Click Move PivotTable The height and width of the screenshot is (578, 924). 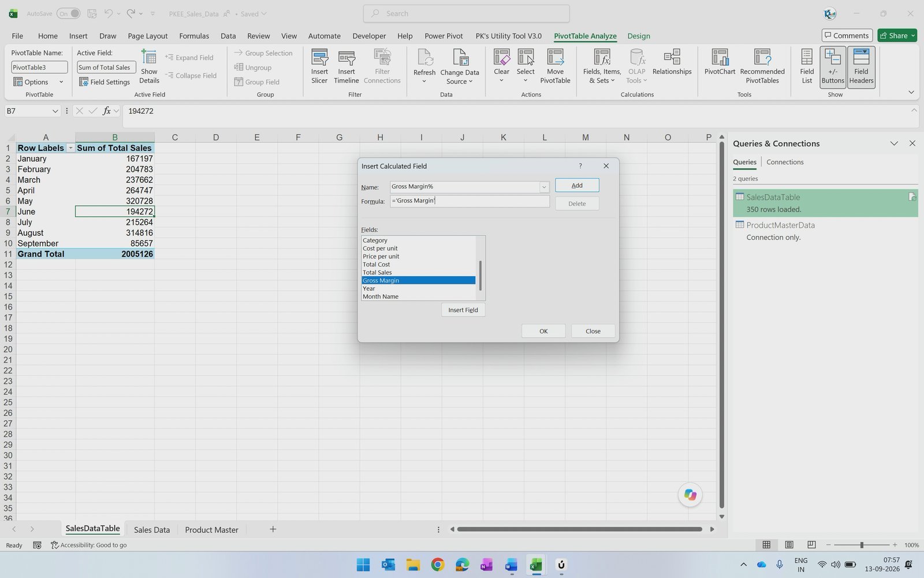(x=555, y=66)
